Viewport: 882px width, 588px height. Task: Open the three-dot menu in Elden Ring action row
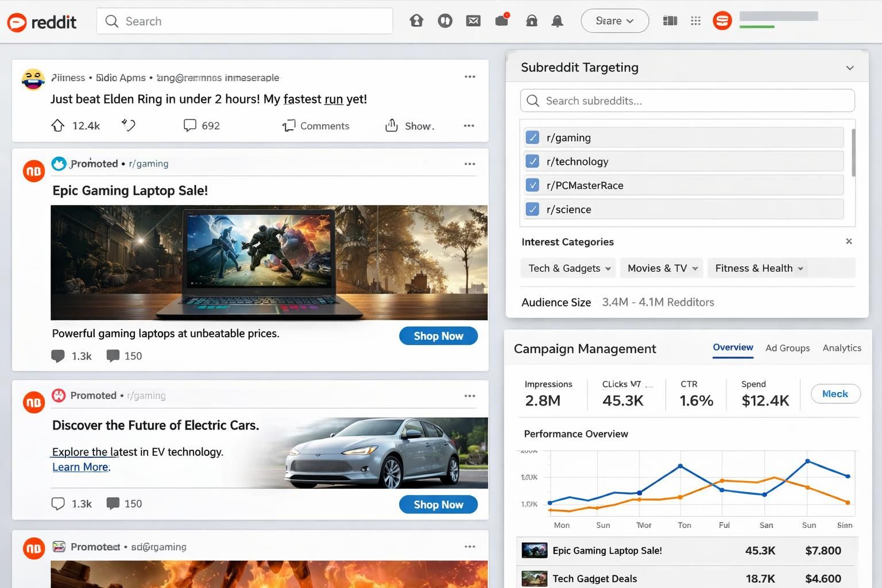469,126
